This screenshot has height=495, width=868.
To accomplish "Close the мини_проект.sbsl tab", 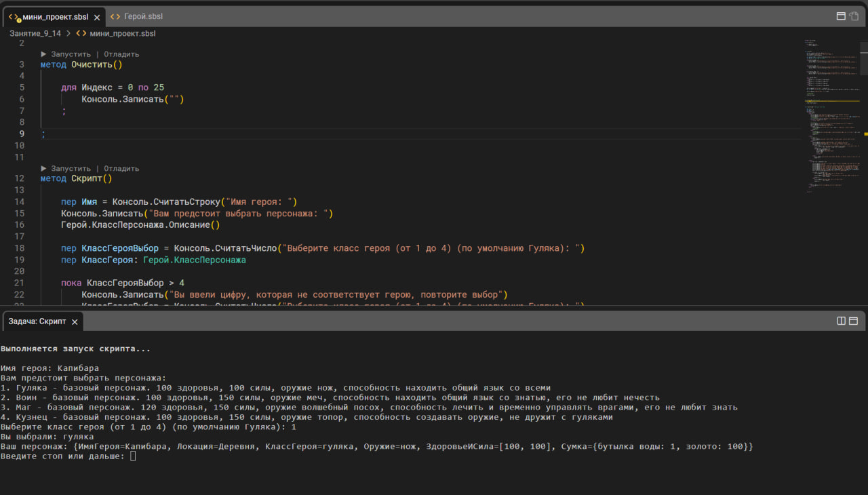I will [x=97, y=17].
